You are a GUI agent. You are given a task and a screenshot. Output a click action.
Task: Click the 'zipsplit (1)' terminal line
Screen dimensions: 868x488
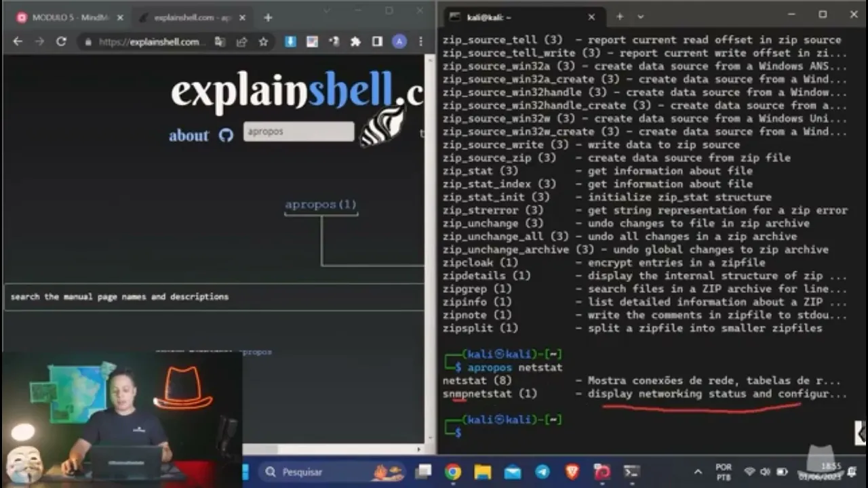(x=632, y=328)
